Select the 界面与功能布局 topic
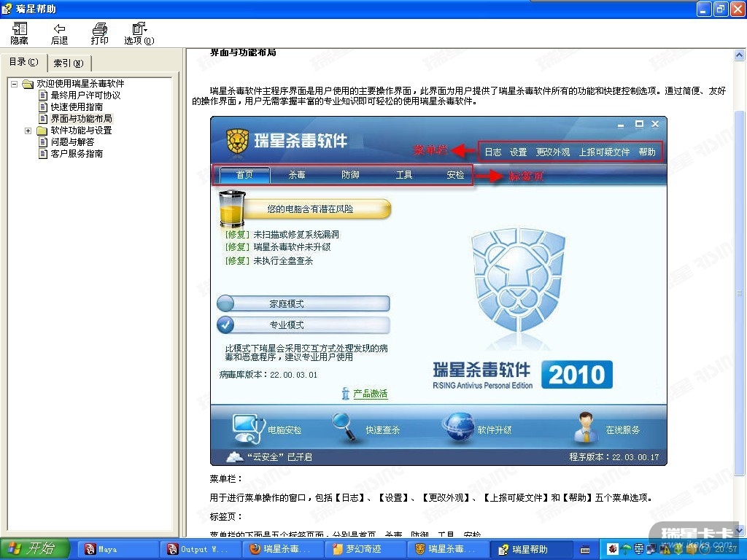747x560 pixels. click(82, 119)
